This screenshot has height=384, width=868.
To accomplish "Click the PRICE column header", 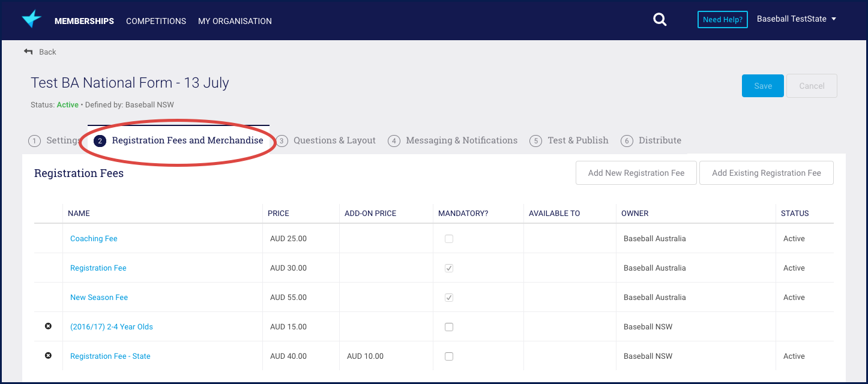I will (x=279, y=213).
